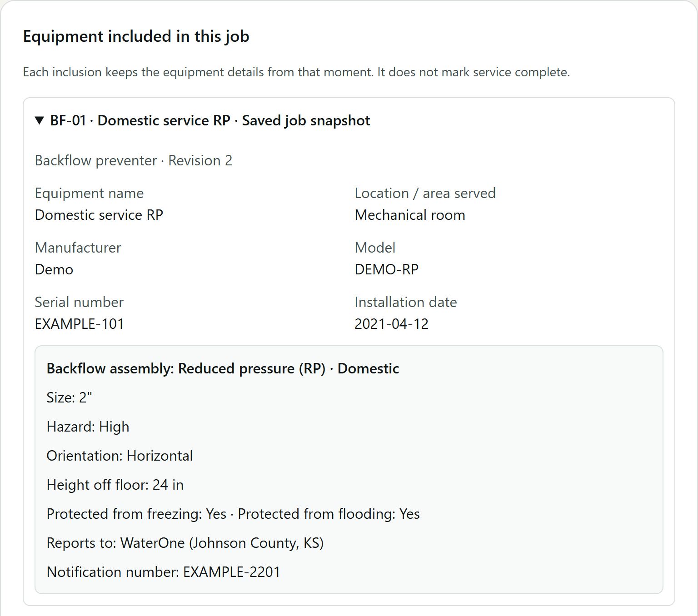This screenshot has height=616, width=698.
Task: Click the 'Equipment included in this job' heading
Action: (136, 36)
